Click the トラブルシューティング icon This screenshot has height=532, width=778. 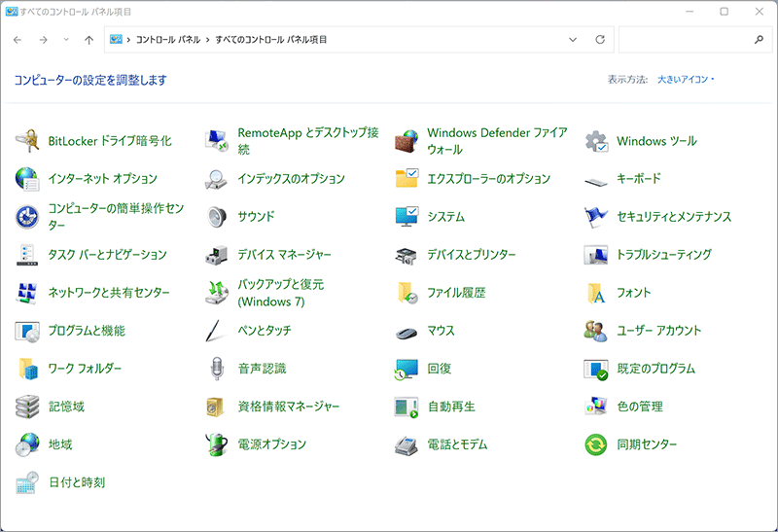596,255
